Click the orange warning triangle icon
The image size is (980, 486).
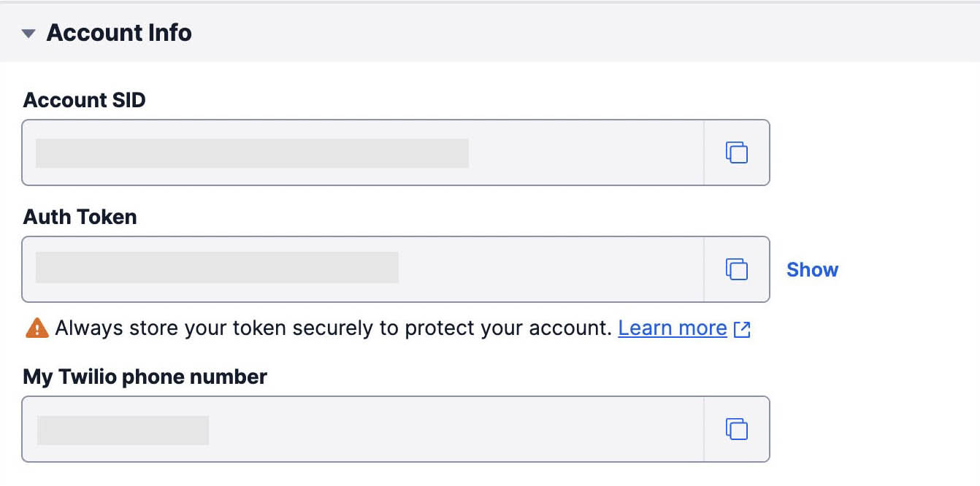[37, 328]
